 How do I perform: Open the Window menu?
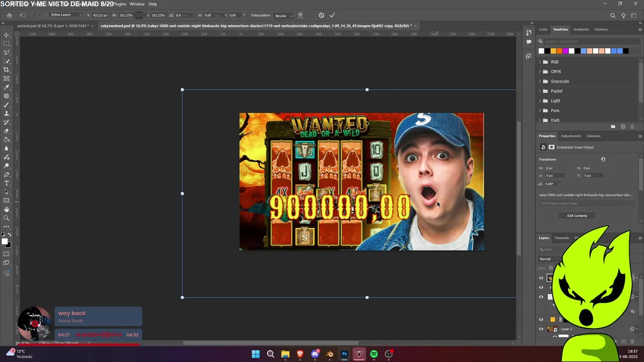pos(137,4)
